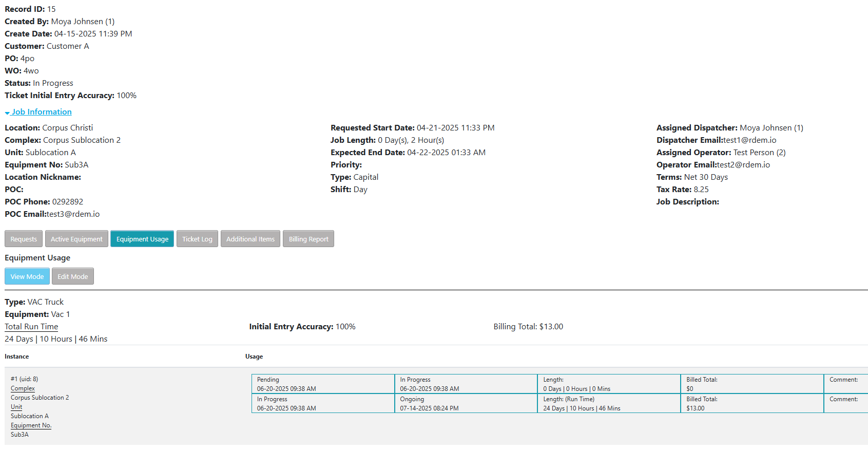This screenshot has height=450, width=868.
Task: Open the Requests tab
Action: point(24,239)
